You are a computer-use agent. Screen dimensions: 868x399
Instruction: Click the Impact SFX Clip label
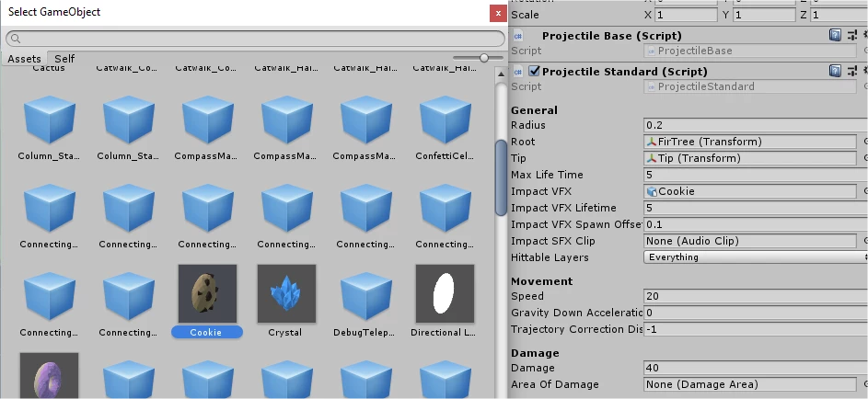(553, 241)
